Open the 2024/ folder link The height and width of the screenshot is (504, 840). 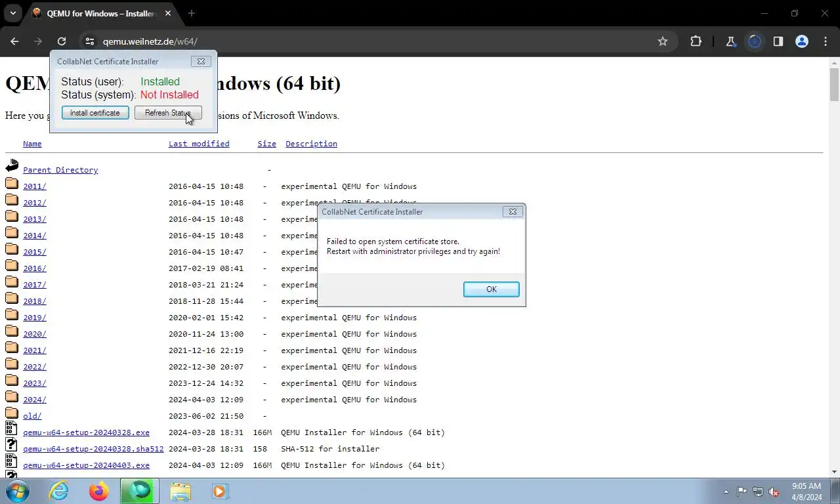pyautogui.click(x=35, y=400)
